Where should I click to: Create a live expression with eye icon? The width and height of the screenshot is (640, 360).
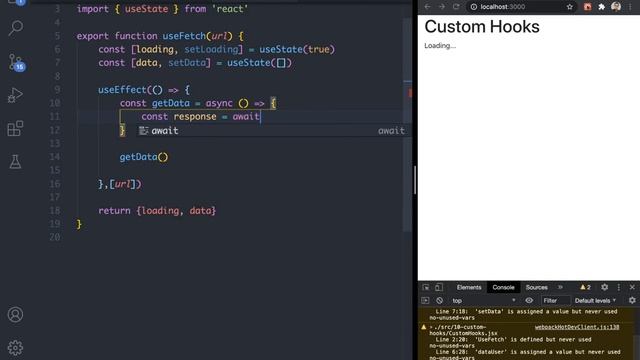tap(529, 300)
